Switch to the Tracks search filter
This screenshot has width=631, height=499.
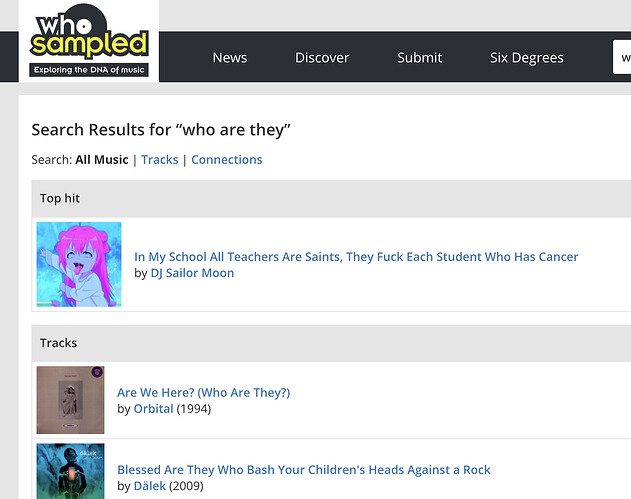point(160,160)
